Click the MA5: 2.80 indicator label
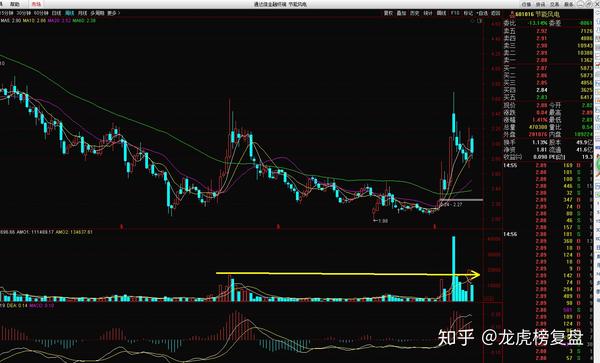This screenshot has height=363, width=600. pyautogui.click(x=10, y=21)
